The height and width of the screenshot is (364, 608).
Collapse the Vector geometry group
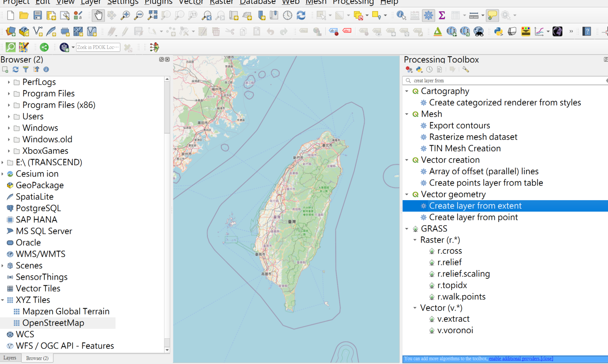click(x=407, y=194)
